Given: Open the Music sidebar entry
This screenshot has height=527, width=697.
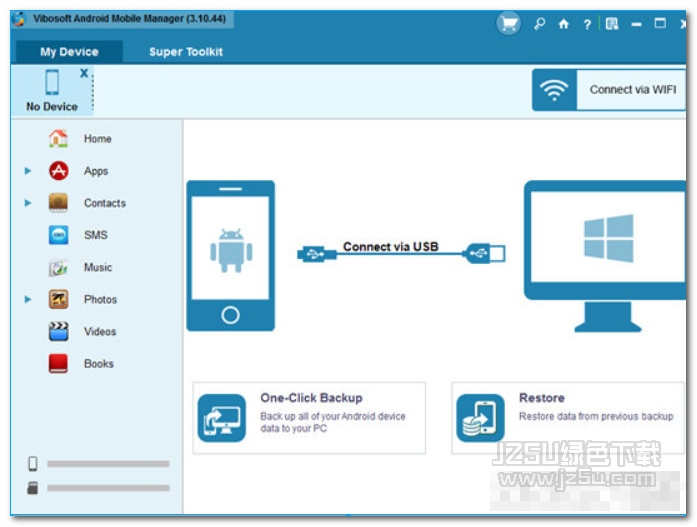Looking at the screenshot, I should (x=98, y=267).
